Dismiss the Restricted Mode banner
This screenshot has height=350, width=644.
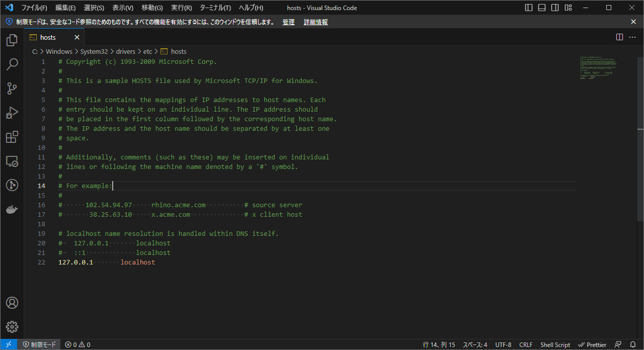632,22
